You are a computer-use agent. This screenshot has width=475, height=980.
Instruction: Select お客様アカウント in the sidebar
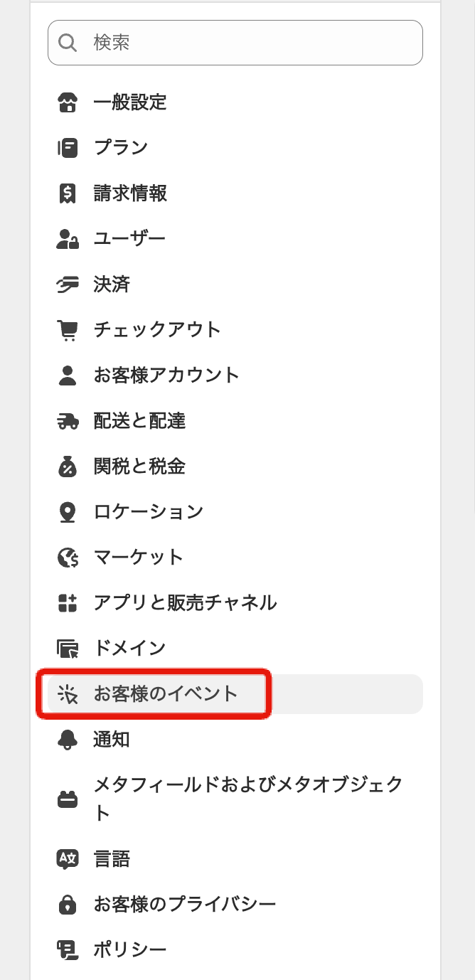pyautogui.click(x=166, y=376)
